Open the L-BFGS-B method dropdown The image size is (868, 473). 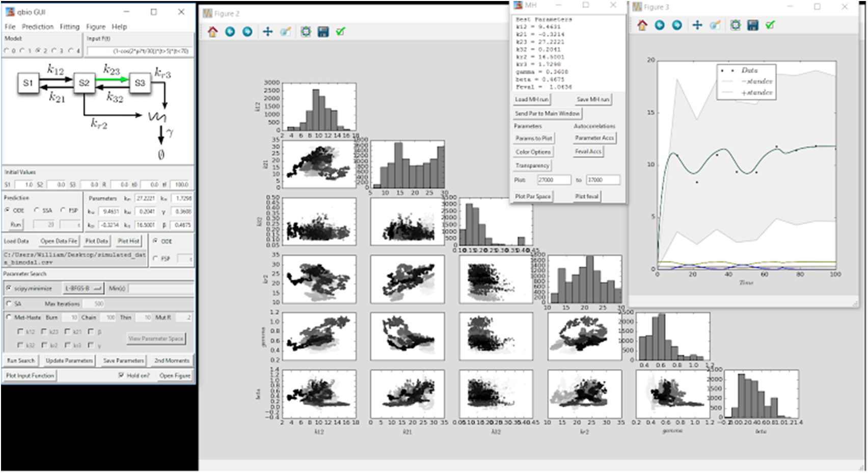[x=84, y=288]
